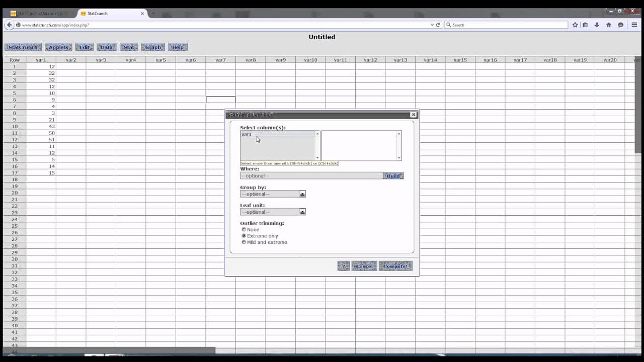Cancel the Stem and Leaf Plot dialog

coord(364,266)
